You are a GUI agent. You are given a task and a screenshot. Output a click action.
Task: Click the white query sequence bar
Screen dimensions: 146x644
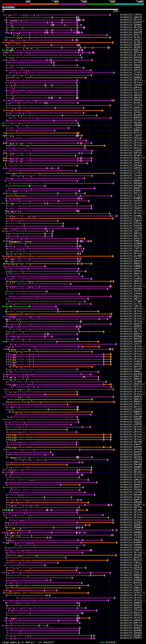[x=60, y=10]
